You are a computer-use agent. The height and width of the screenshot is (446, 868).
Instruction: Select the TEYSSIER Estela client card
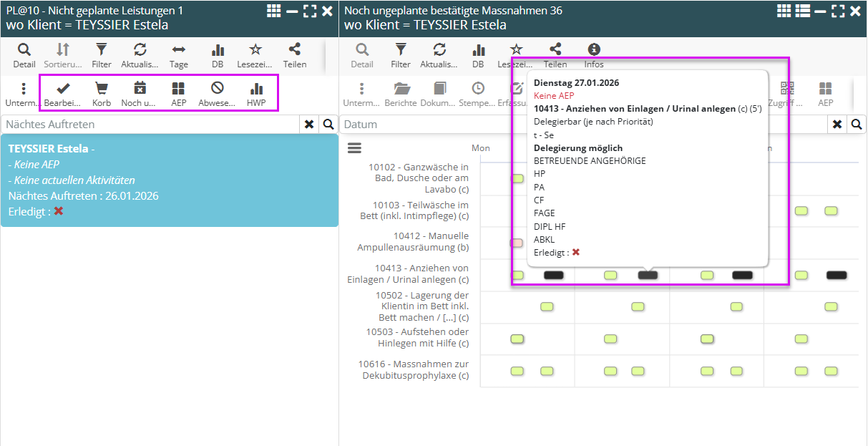(x=169, y=180)
